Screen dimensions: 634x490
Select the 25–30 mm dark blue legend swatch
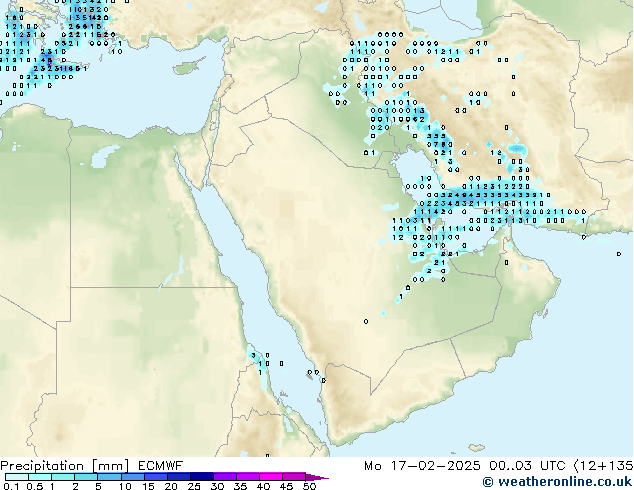pyautogui.click(x=202, y=477)
